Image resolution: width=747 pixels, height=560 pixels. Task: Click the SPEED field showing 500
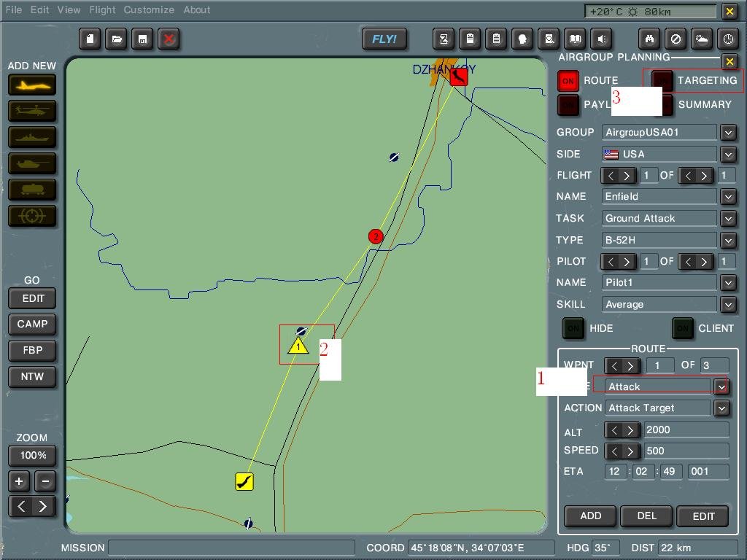point(686,451)
